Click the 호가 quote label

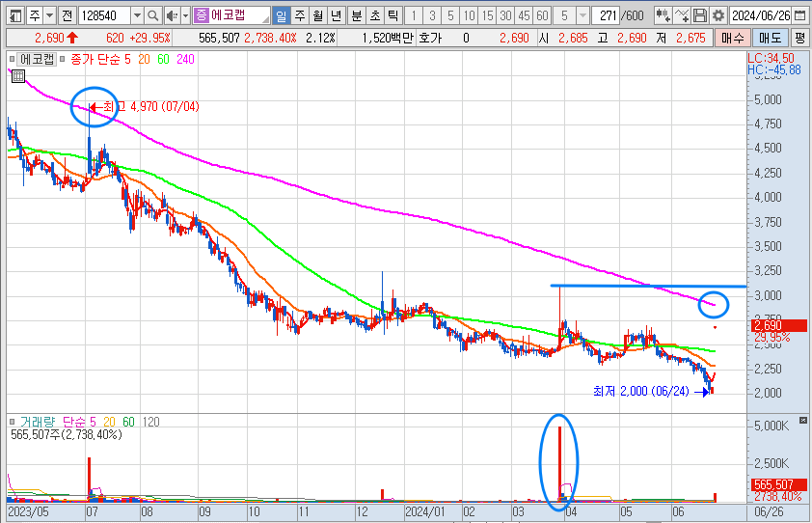tap(430, 38)
